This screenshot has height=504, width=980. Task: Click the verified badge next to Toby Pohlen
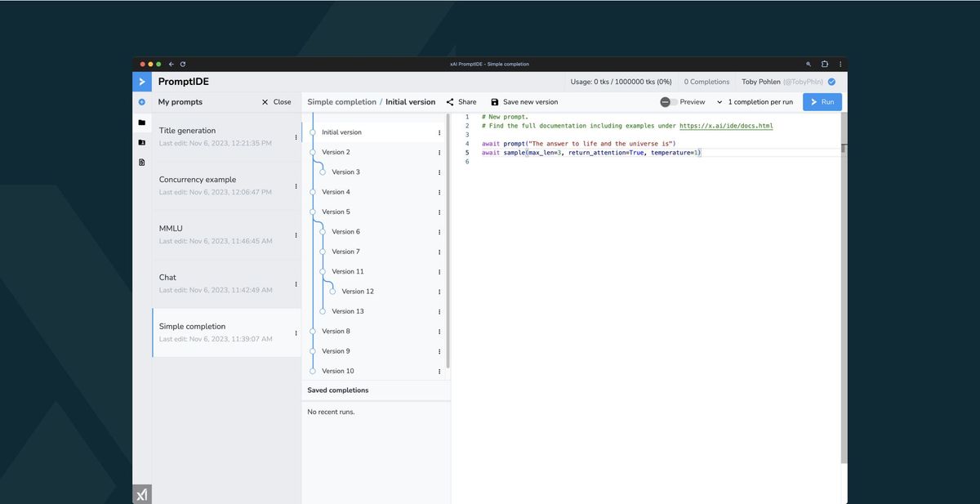[831, 82]
